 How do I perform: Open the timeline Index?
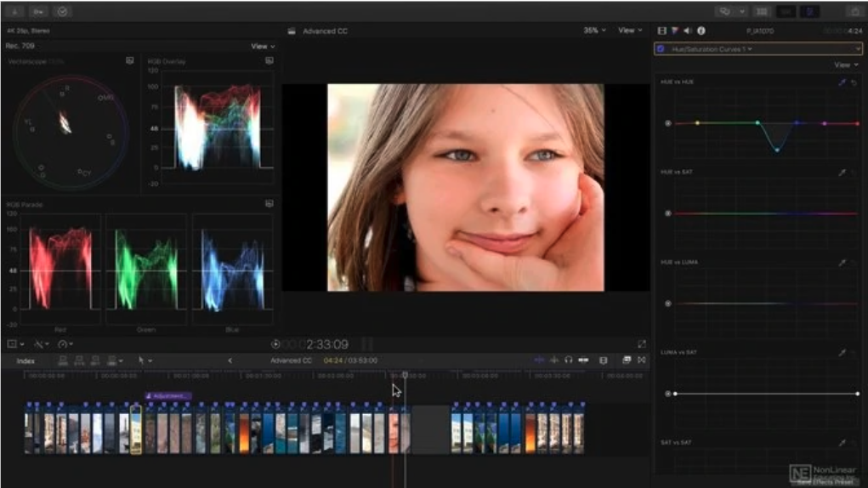coord(26,360)
